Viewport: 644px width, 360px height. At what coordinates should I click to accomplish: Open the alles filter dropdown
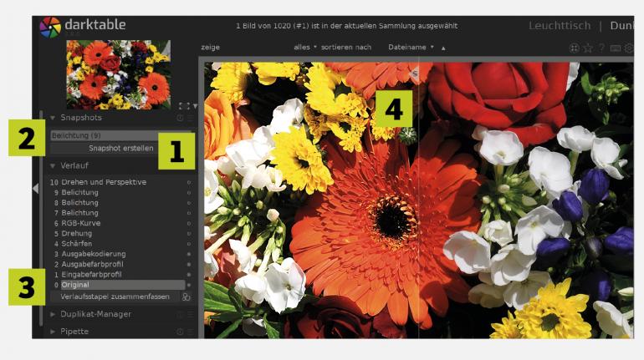(x=305, y=47)
